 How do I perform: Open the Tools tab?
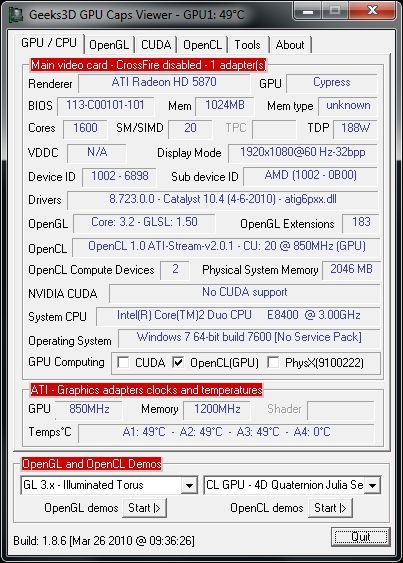pos(247,45)
